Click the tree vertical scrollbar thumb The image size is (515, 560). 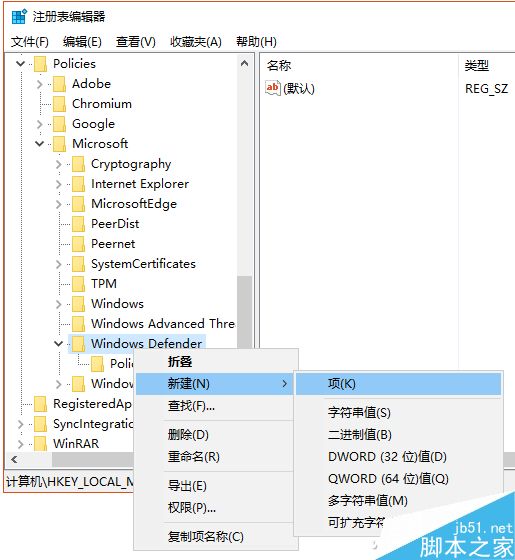[x=245, y=312]
